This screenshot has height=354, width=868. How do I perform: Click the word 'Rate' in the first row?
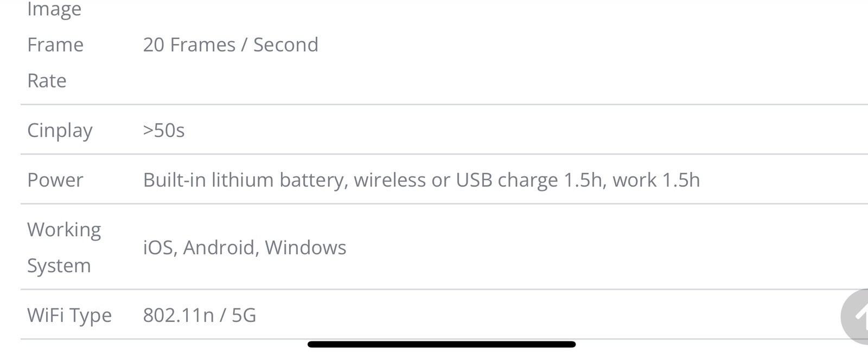47,80
